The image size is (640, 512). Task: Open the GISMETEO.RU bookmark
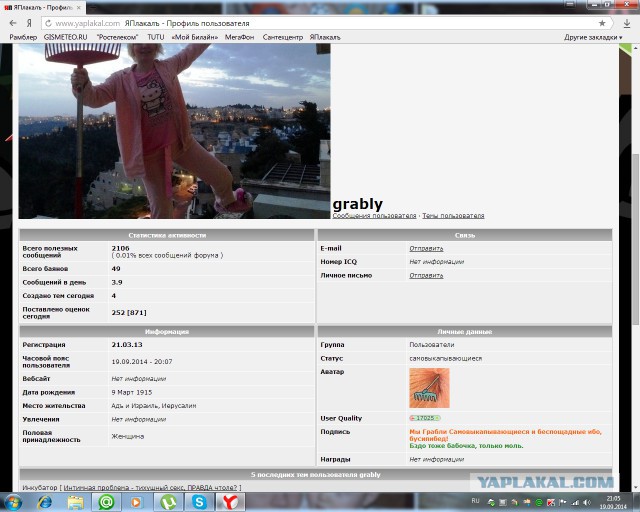(65, 37)
